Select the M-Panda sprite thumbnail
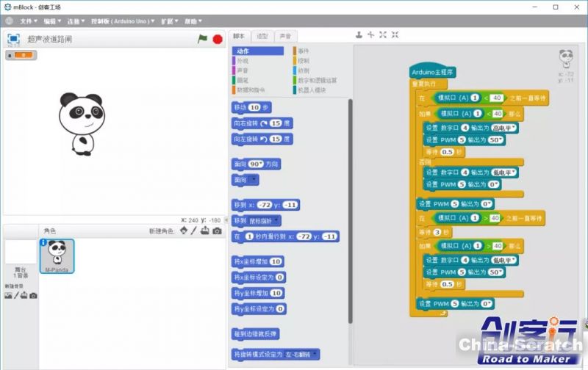Image resolution: width=588 pixels, height=370 pixels. pyautogui.click(x=57, y=255)
